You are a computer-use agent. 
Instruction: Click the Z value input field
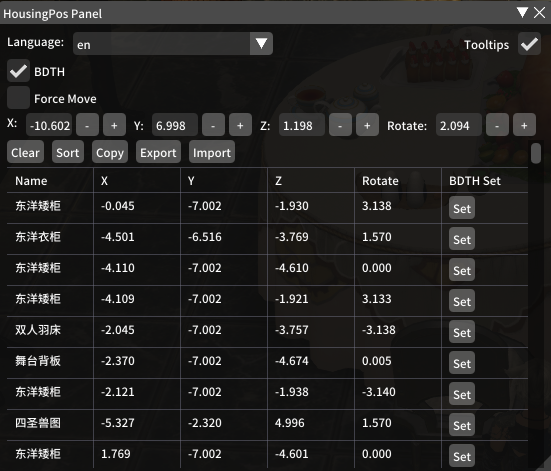[302, 125]
